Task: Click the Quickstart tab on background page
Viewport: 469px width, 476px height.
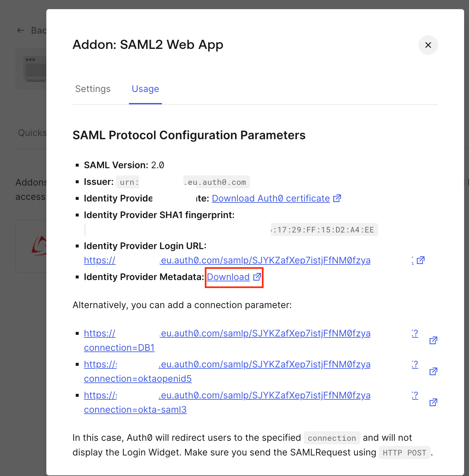Action: (x=32, y=133)
